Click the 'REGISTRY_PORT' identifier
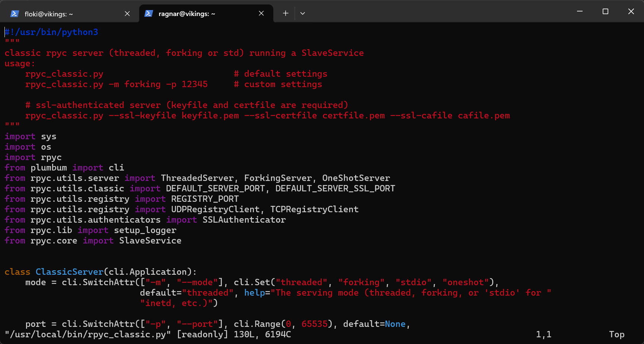This screenshot has width=644, height=344. point(205,199)
